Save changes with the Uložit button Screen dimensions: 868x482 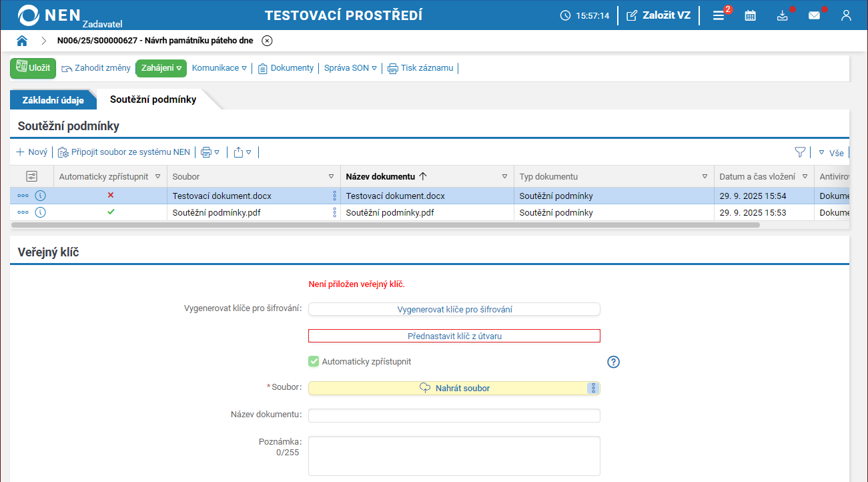(33, 68)
